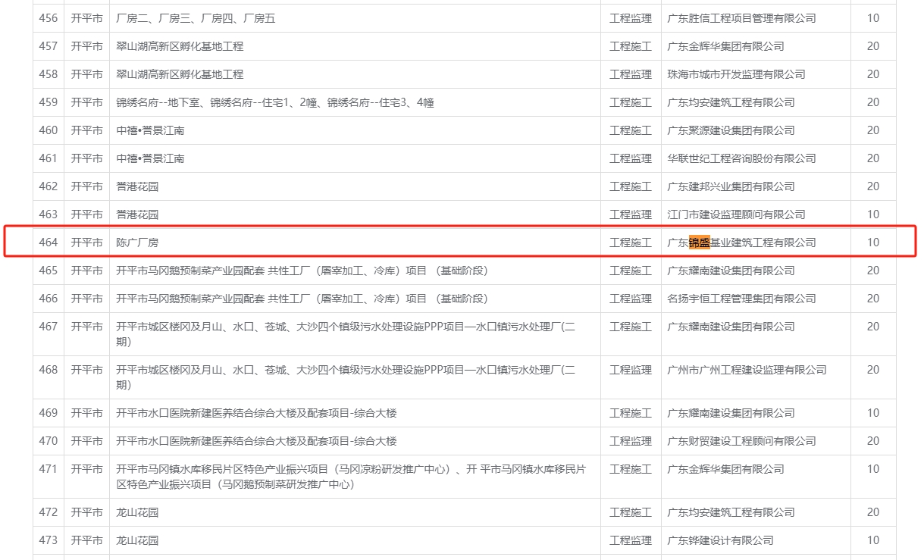Screen dimensions: 924x560
Task: Click the 污水处理设施PPP项目 project in row 467
Action: 346,334
